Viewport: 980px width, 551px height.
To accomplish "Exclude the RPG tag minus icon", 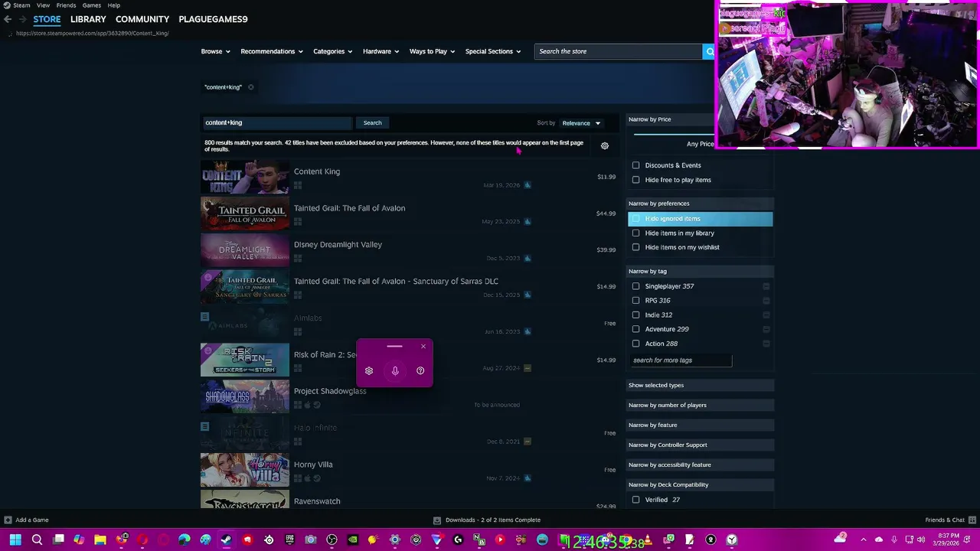I will coord(766,301).
